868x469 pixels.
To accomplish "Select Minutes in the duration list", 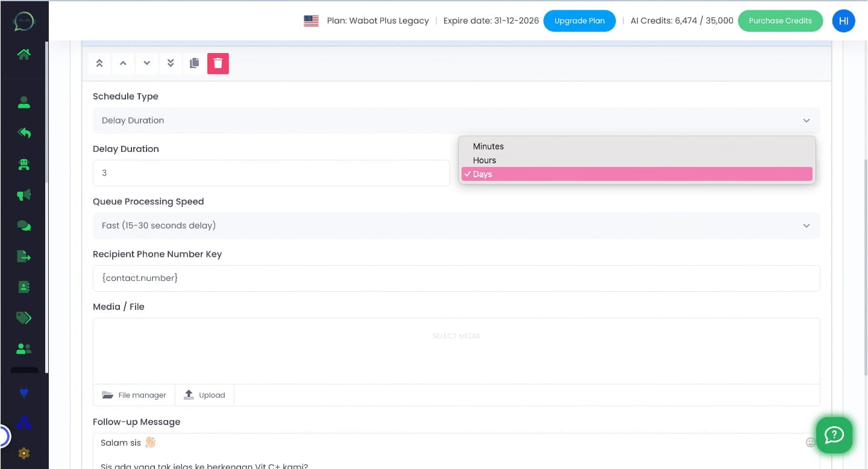I will [488, 146].
